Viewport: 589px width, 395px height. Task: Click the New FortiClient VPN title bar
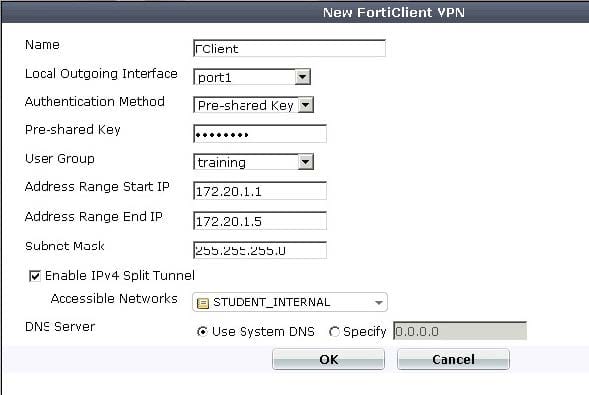pyautogui.click(x=295, y=12)
